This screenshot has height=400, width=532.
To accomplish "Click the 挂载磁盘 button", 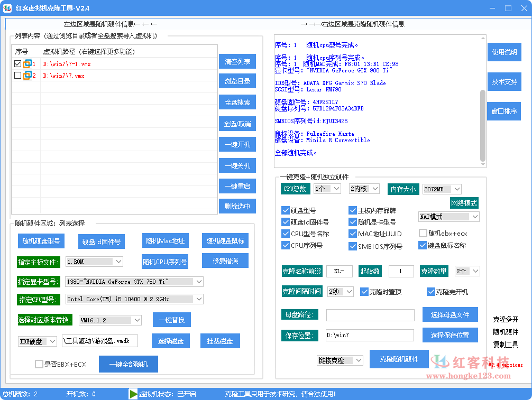I will pos(220,341).
